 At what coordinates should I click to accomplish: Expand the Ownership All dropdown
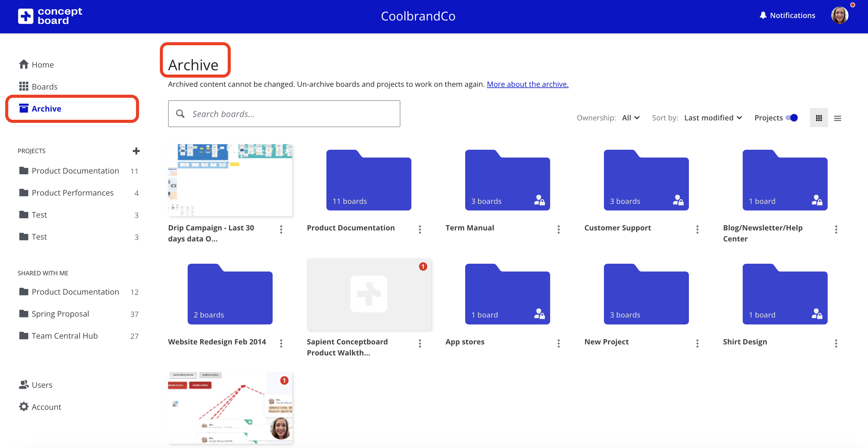pos(631,118)
